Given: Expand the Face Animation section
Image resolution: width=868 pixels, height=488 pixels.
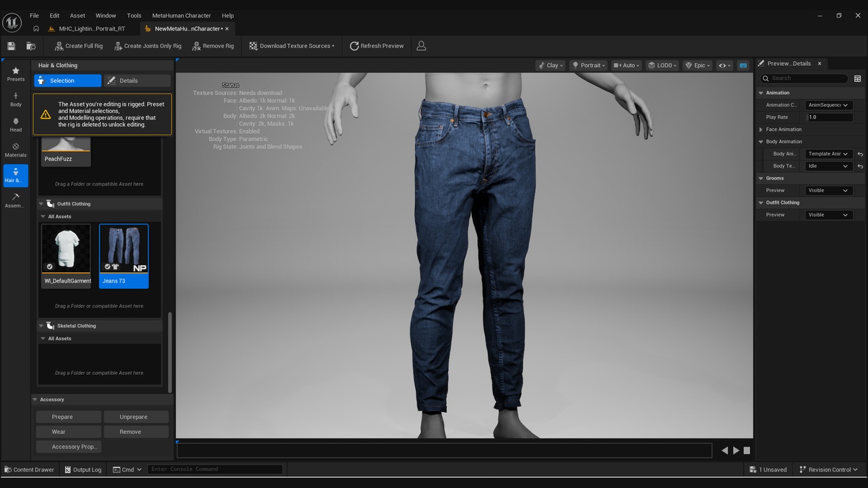Looking at the screenshot, I should pyautogui.click(x=761, y=129).
